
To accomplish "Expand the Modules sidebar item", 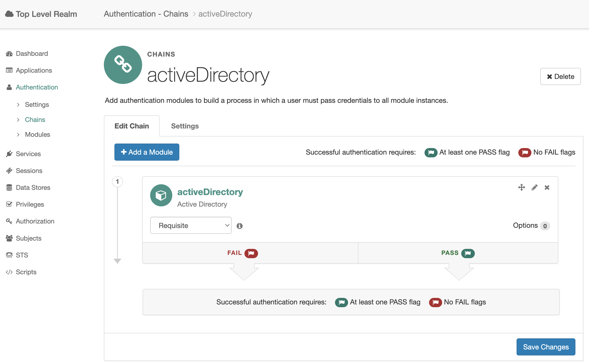I will point(37,134).
